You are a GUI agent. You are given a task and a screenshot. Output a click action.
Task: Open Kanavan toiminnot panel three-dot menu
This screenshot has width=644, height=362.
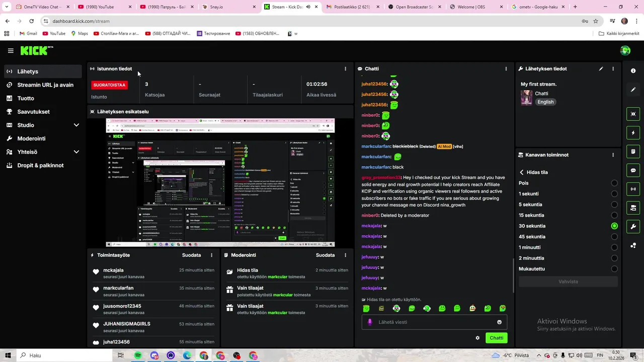613,155
